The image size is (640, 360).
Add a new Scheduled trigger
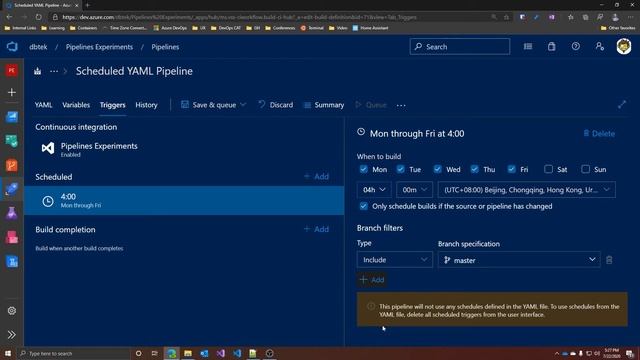pyautogui.click(x=316, y=176)
